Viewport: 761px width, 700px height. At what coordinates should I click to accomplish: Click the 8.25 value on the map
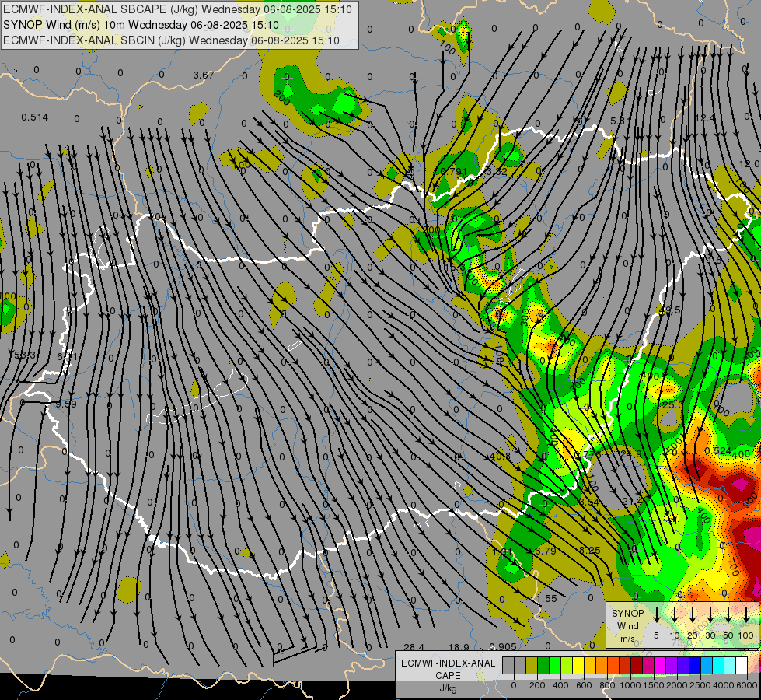point(590,551)
